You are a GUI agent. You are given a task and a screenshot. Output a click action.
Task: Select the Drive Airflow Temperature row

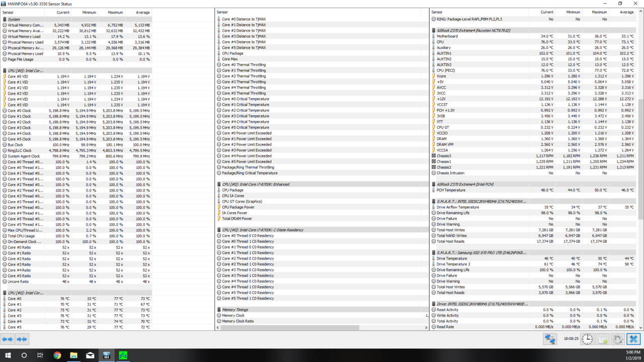[534, 207]
